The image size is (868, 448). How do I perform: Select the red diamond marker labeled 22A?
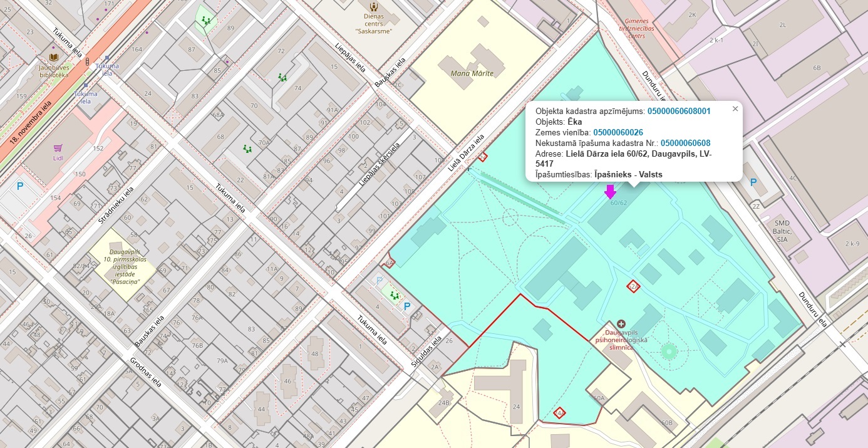coord(633,286)
